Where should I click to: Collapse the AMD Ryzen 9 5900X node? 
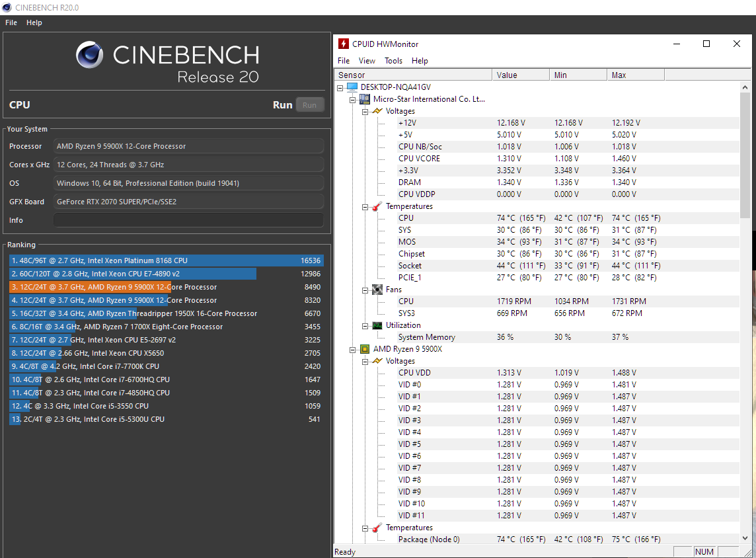(x=352, y=350)
